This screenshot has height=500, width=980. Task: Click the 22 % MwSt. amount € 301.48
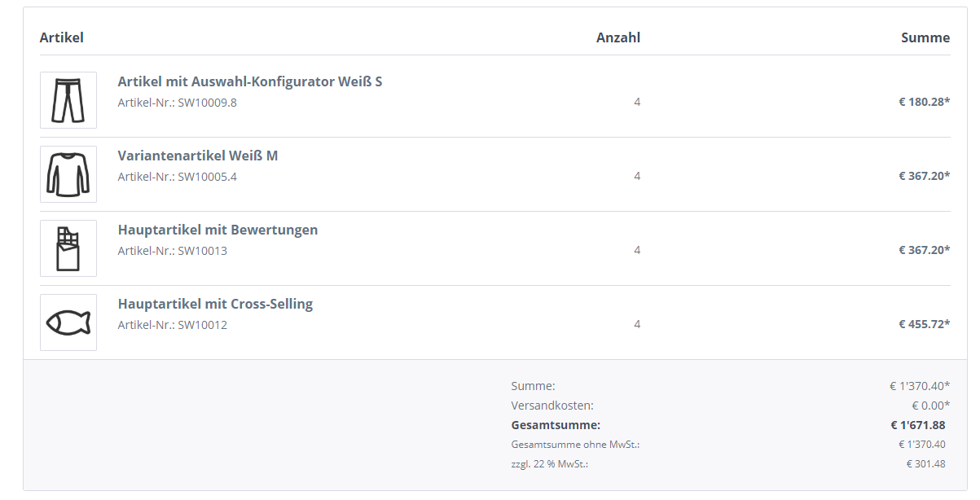click(925, 464)
